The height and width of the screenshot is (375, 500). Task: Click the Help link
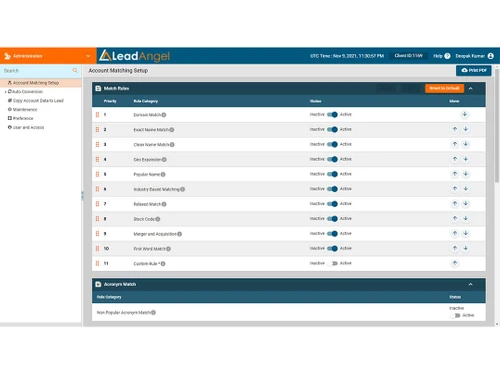tap(438, 56)
